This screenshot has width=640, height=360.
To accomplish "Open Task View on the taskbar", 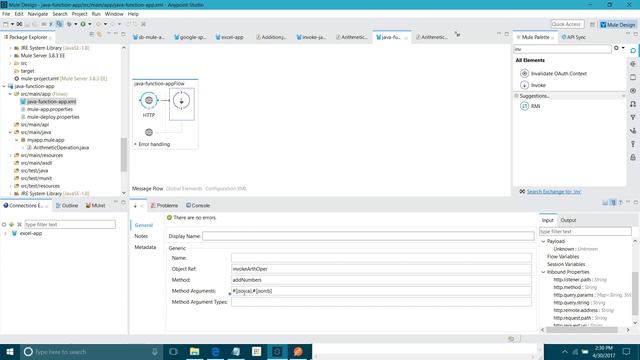I will coord(173,351).
